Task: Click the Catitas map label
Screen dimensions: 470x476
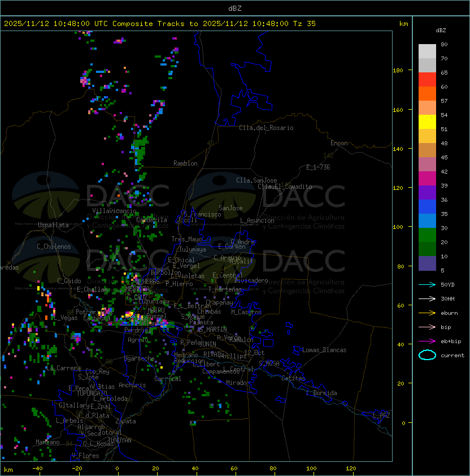Action: point(293,378)
